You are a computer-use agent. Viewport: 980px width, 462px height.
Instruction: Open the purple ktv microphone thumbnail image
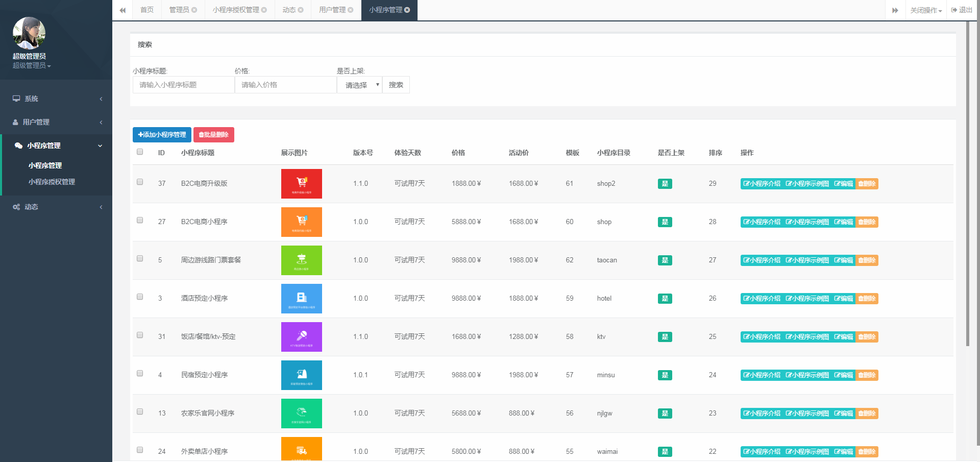click(x=301, y=336)
